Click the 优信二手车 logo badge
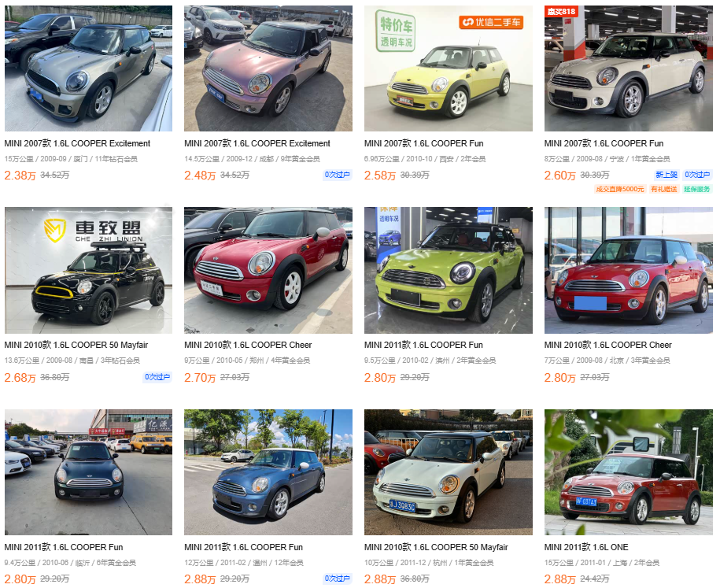Image resolution: width=720 pixels, height=588 pixels. 491,22
